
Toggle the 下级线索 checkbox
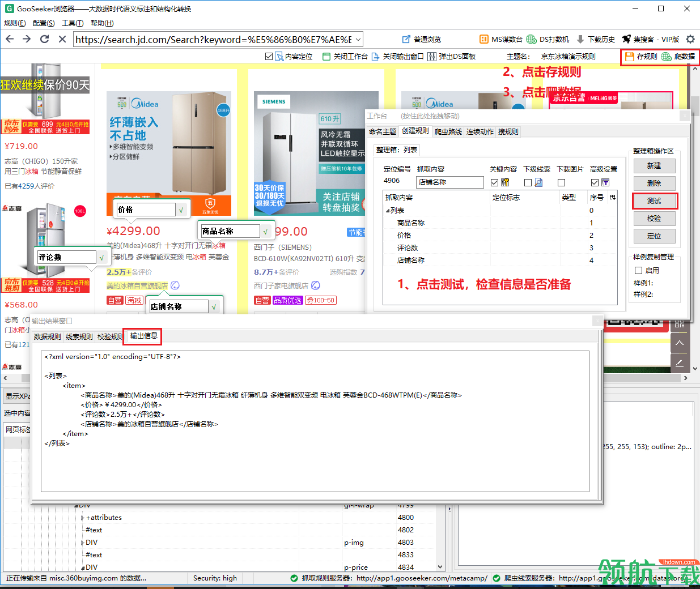[x=528, y=182]
